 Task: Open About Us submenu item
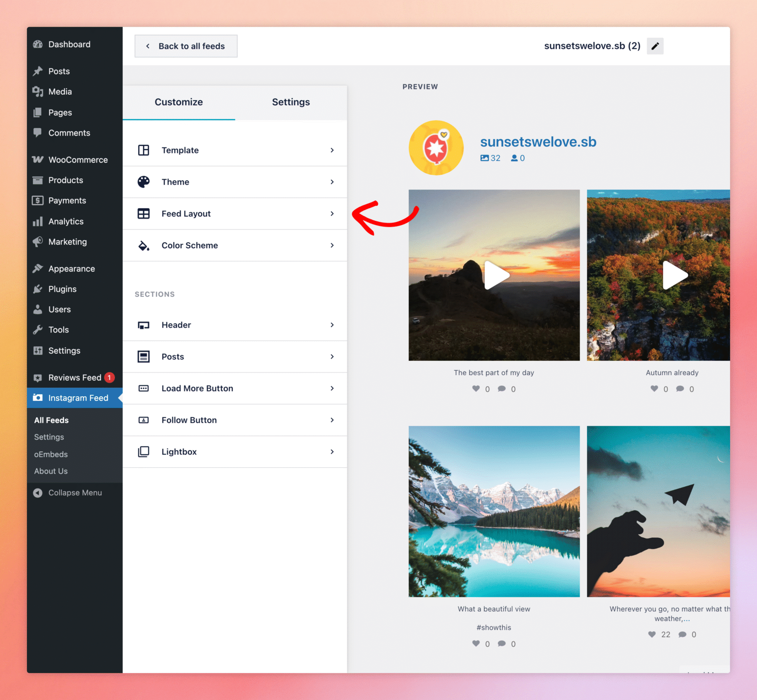[x=51, y=471]
